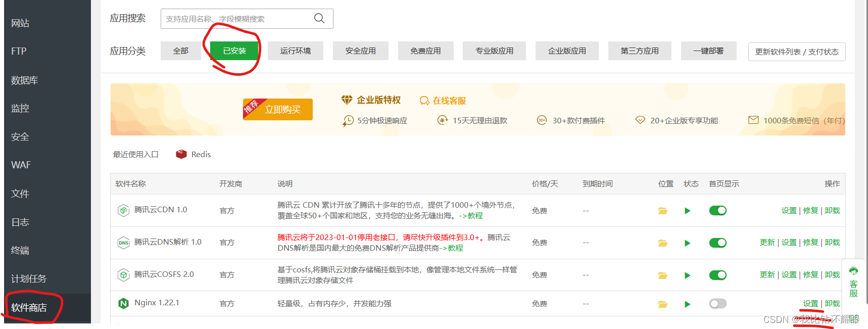Open 设置 for 腾讯云COSFS 2.0

[x=789, y=274]
